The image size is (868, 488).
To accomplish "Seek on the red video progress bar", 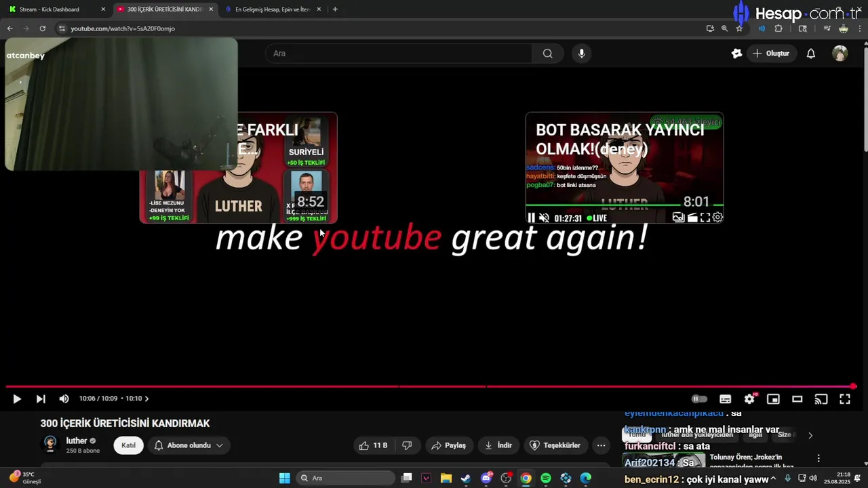I will click(430, 386).
